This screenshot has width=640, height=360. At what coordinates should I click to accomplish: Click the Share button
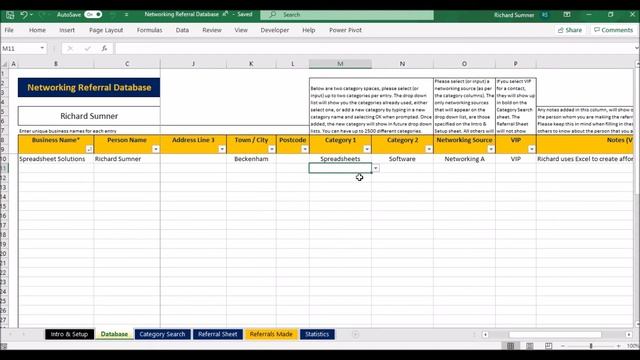tap(570, 30)
